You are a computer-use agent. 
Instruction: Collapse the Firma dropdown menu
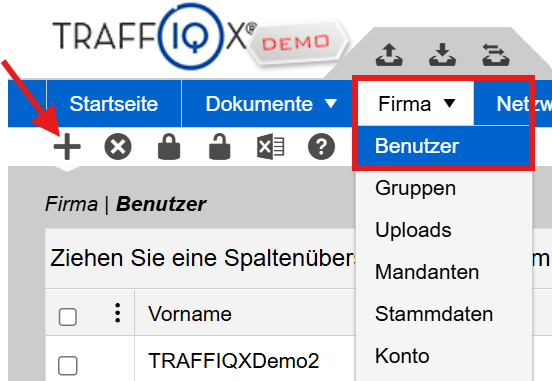pyautogui.click(x=416, y=104)
